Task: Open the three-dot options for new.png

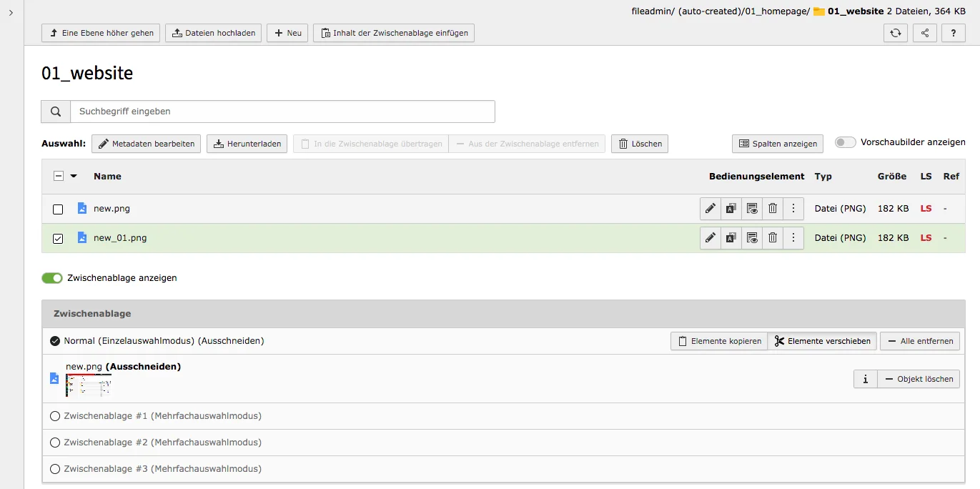Action: 793,208
